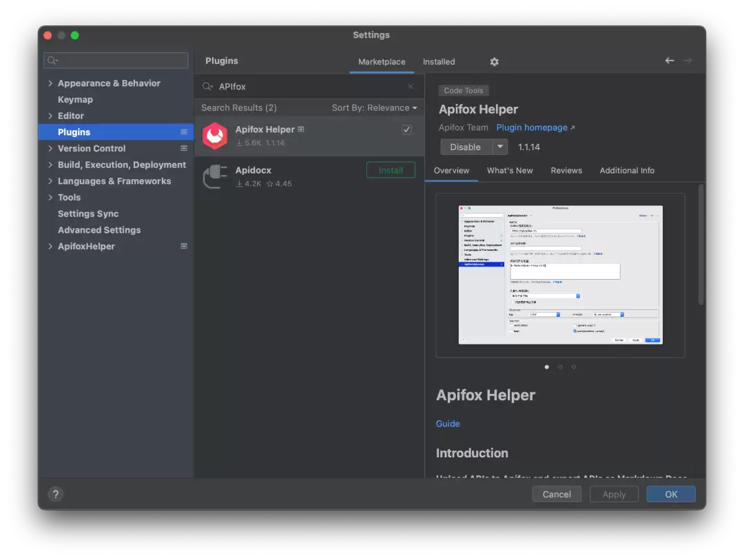The width and height of the screenshot is (744, 560).
Task: Switch to the Marketplace tab
Action: point(382,62)
